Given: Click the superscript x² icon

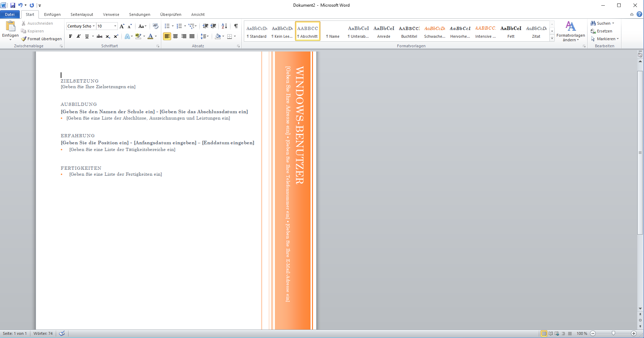Looking at the screenshot, I should click(x=116, y=36).
